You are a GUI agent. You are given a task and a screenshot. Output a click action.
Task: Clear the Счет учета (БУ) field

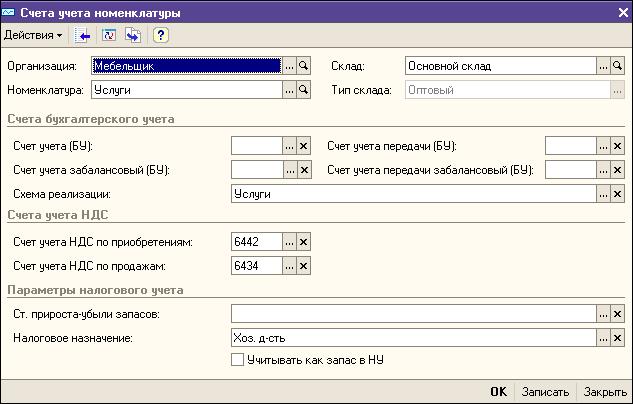[x=304, y=146]
